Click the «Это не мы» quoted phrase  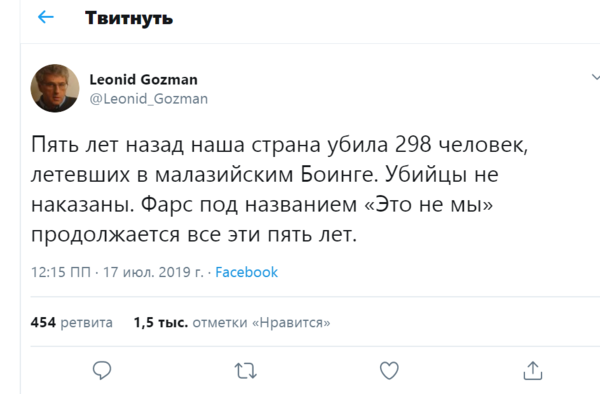(429, 204)
